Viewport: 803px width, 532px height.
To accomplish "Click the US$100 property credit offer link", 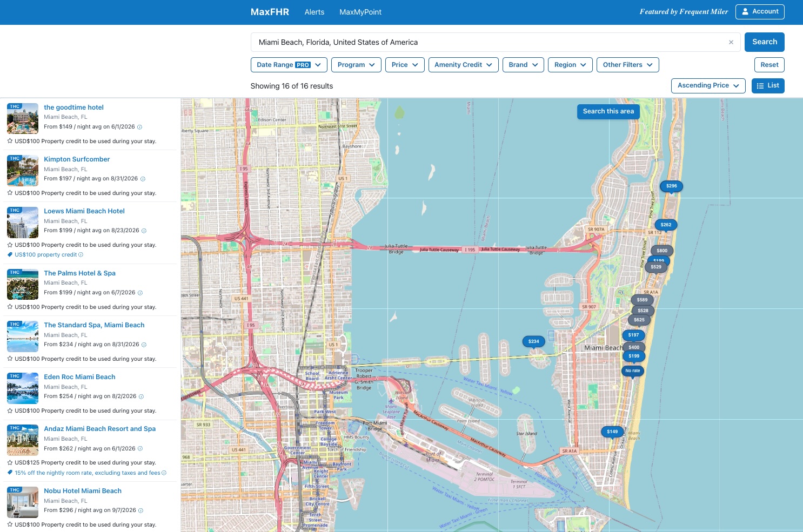I will pyautogui.click(x=46, y=255).
